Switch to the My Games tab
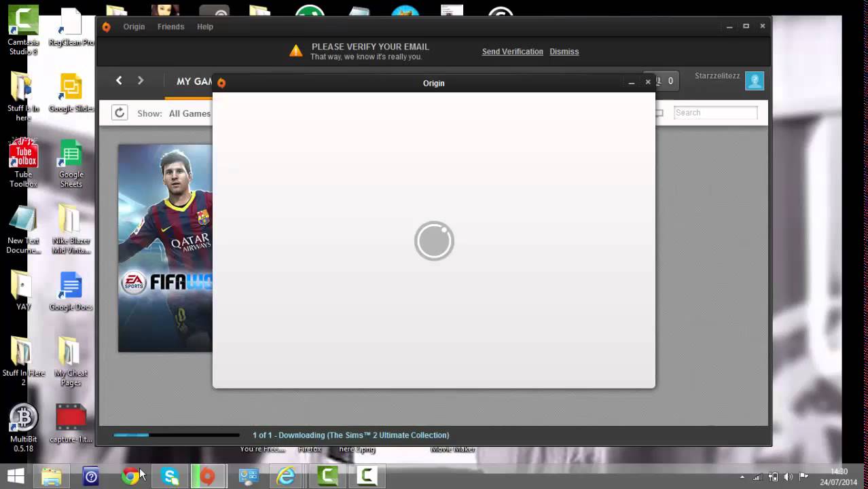Screen dimensions: 868x489 (194, 81)
